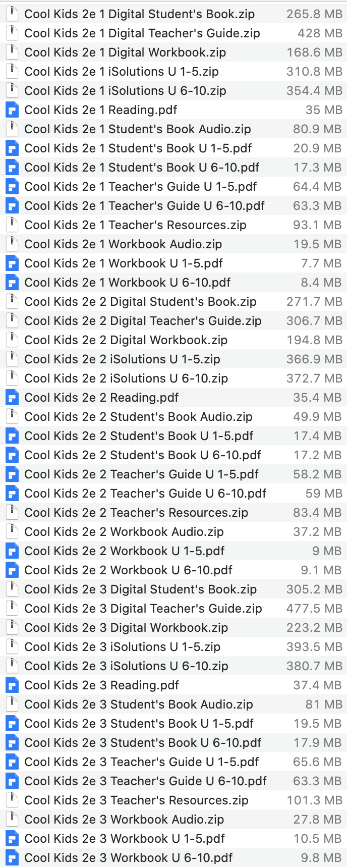Select Cool Kids 2e 1 iSolutions U 6-10.zip
The width and height of the screenshot is (347, 868).
[x=125, y=91]
